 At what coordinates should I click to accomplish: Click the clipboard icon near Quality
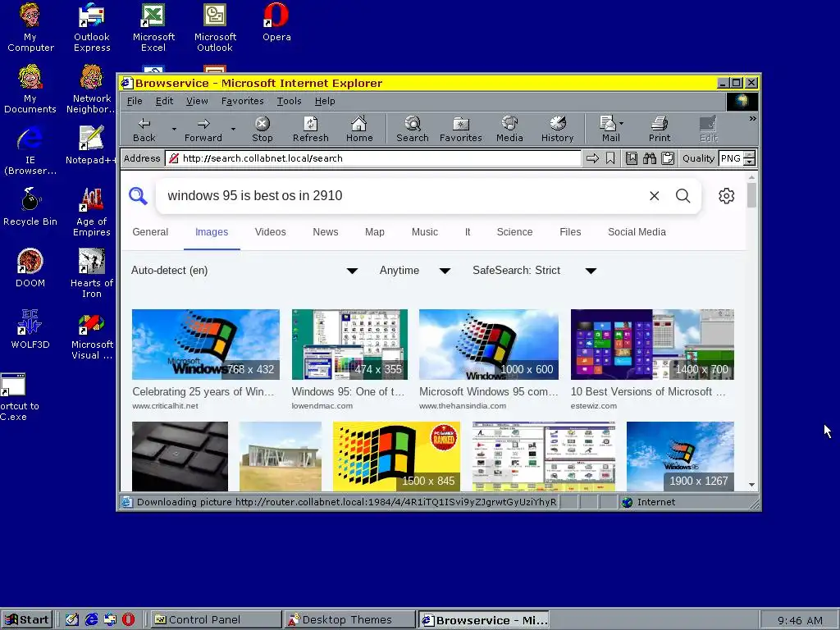pos(668,158)
